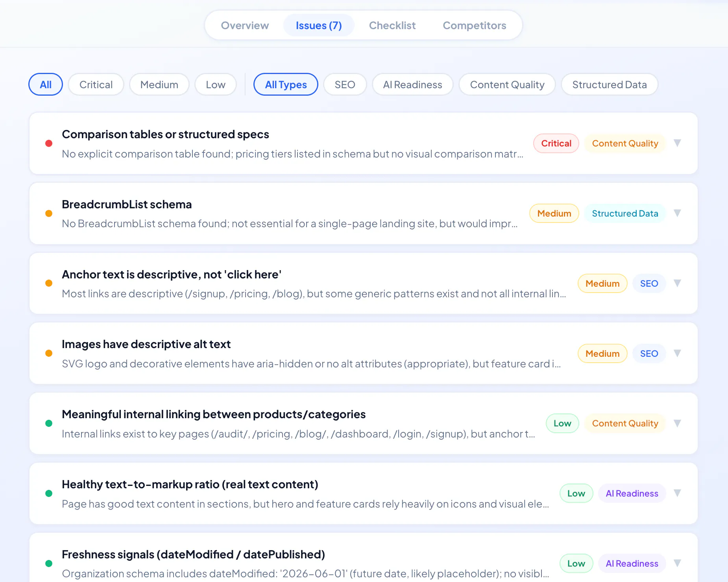
Task: Filter by AI Readiness type
Action: coord(413,84)
